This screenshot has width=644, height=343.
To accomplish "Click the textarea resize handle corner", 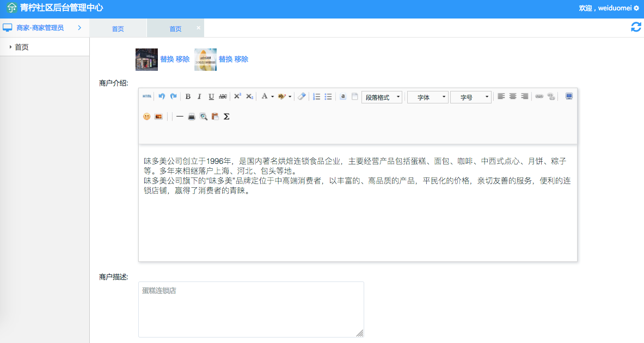I will [360, 333].
